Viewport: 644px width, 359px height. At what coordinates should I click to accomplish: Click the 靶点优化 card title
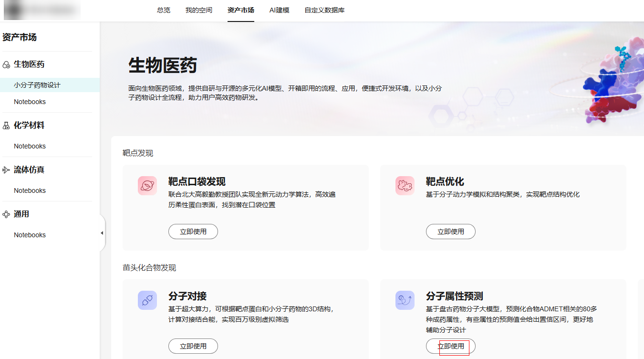[445, 182]
